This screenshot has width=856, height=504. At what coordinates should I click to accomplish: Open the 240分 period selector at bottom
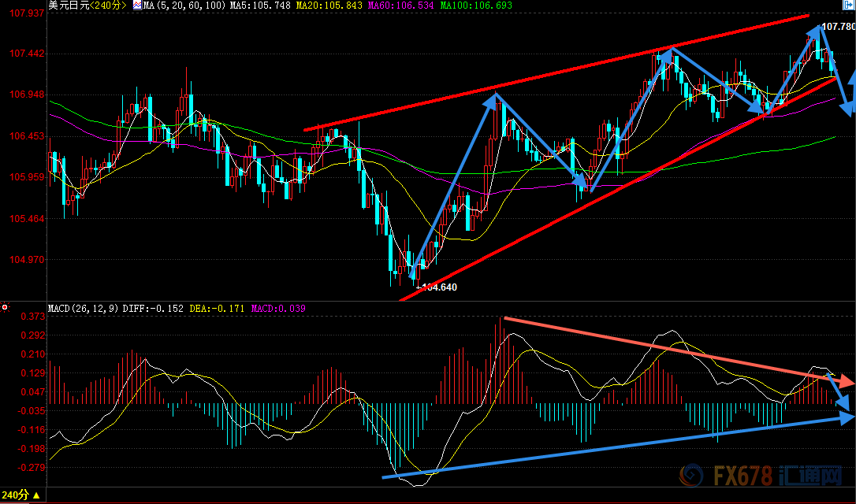(16, 495)
